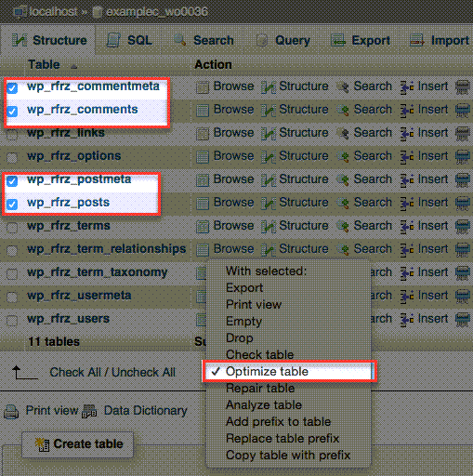This screenshot has width=473, height=476.
Task: Check the wp_rfrz_usermeta checkbox
Action: (12, 297)
